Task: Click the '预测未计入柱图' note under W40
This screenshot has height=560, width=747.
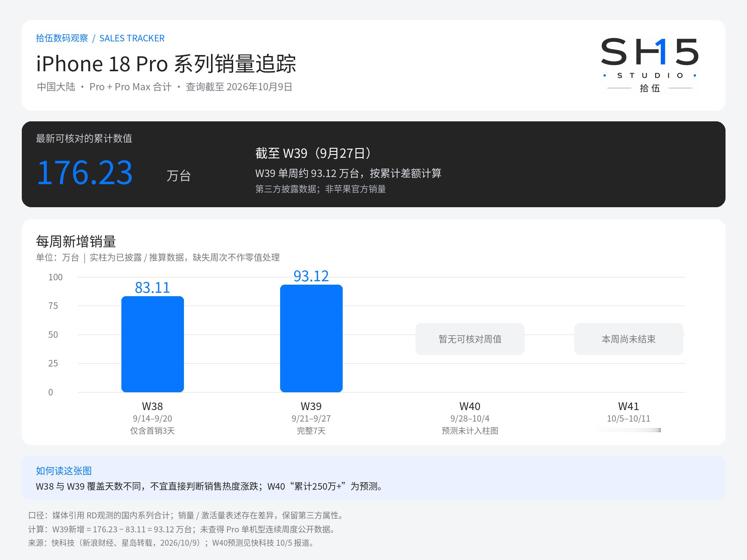Action: (x=470, y=431)
